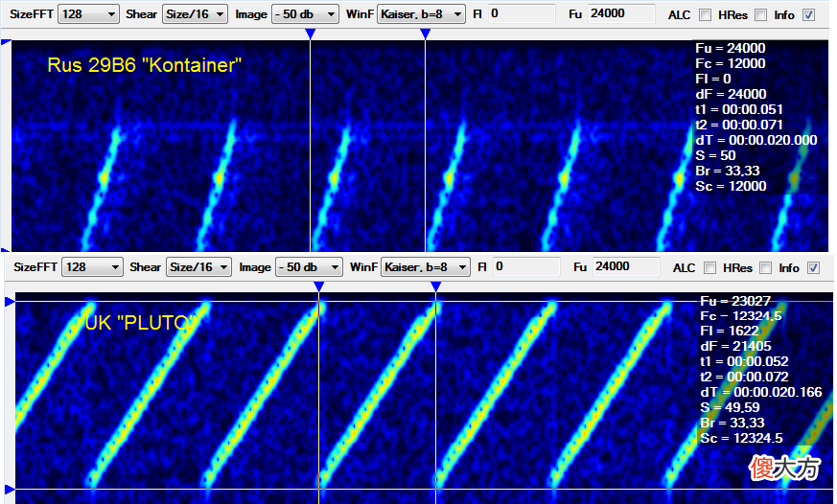Viewport: 837px width, 504px height.
Task: Click 'dT = 00:00:020.000' readout in upper panel
Action: click(x=756, y=140)
